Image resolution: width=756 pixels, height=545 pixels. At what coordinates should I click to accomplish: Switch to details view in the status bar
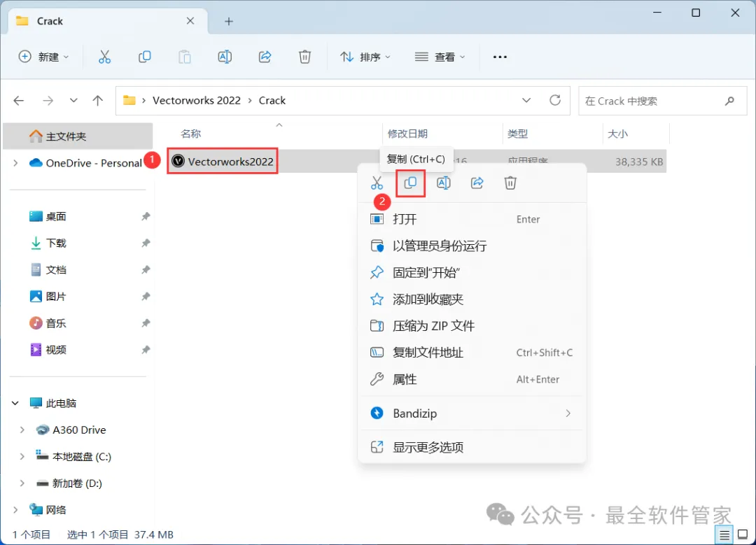tap(724, 535)
